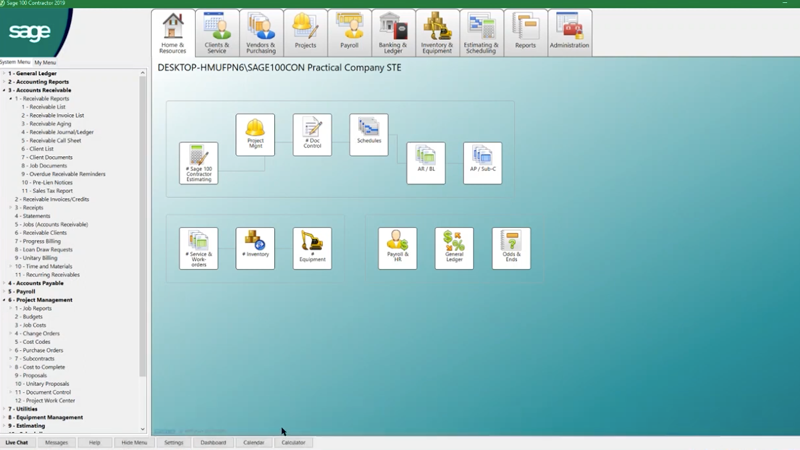Open the Home & Resources ribbon tab
Image resolution: width=800 pixels, height=450 pixels.
173,33
